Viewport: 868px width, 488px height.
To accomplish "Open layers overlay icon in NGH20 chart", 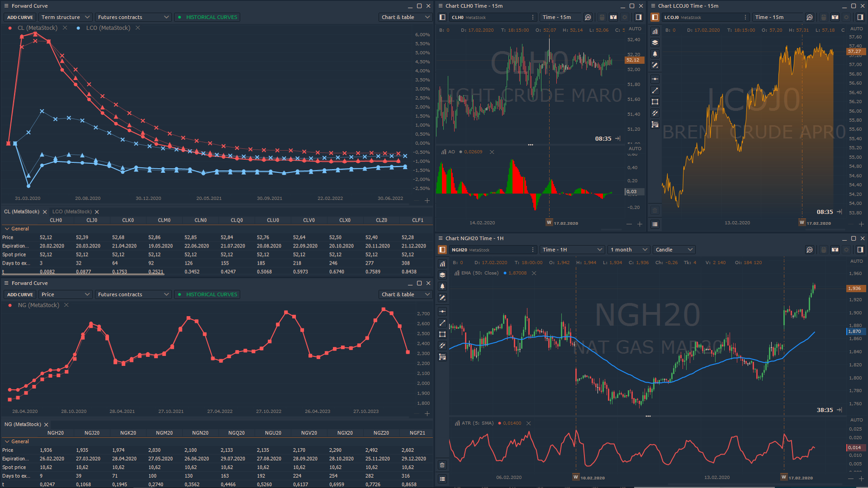I will [x=442, y=275].
